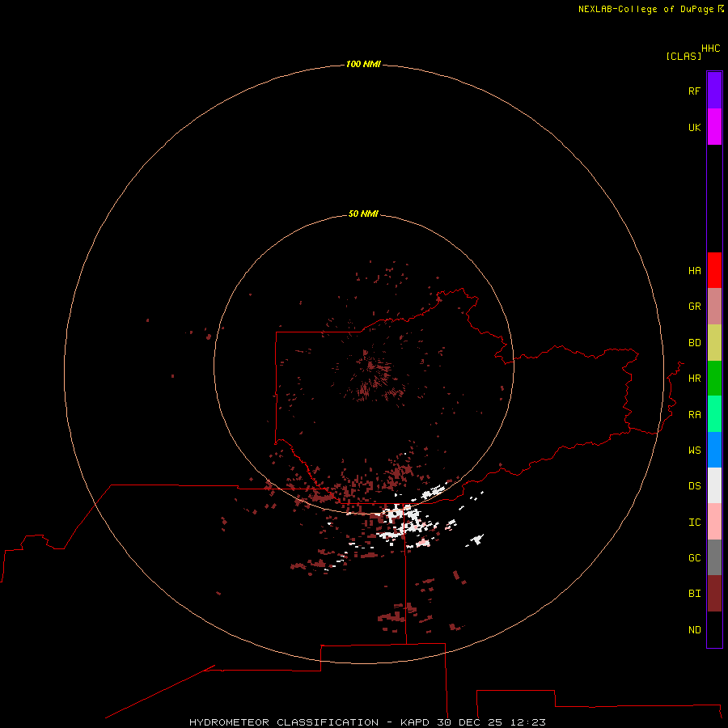728x728 pixels.
Task: Click the GR legend label
Action: (694, 307)
